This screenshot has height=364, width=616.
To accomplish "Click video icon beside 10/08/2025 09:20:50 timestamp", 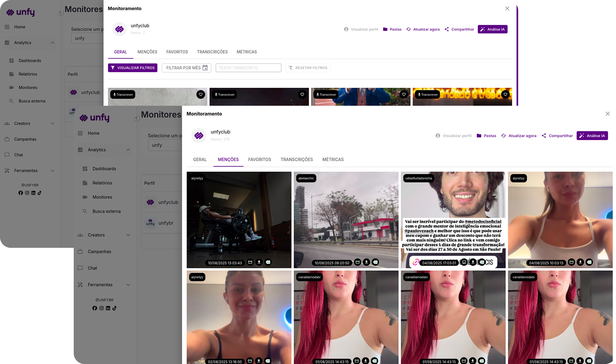I will point(357,262).
